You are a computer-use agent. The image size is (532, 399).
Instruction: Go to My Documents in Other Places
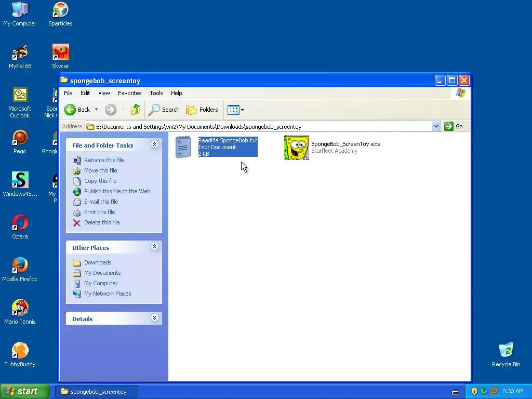[97, 273]
